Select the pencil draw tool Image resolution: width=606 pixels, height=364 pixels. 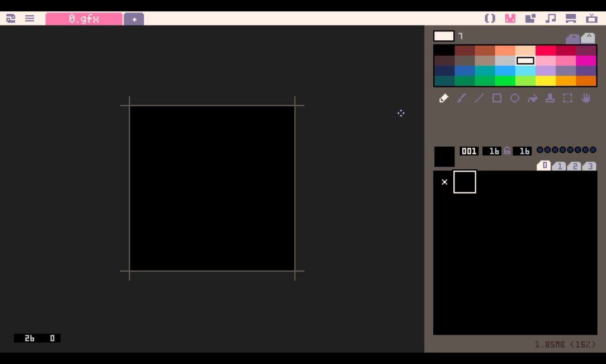tap(444, 98)
